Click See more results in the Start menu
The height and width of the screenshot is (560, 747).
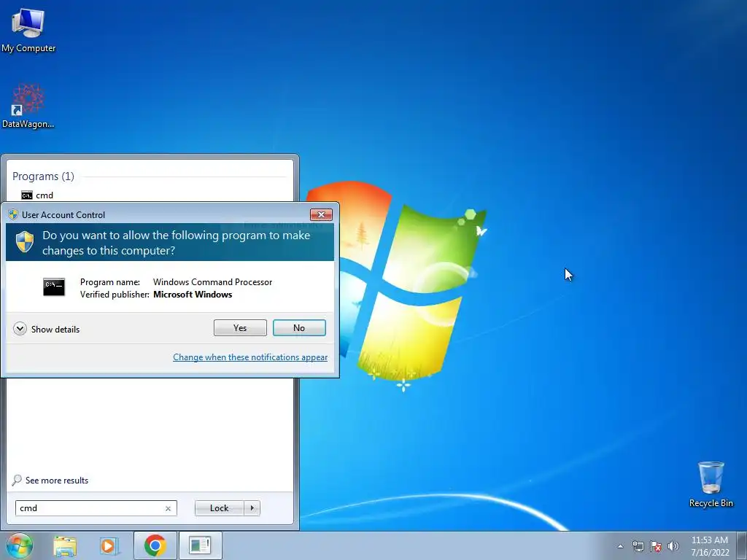click(x=50, y=480)
